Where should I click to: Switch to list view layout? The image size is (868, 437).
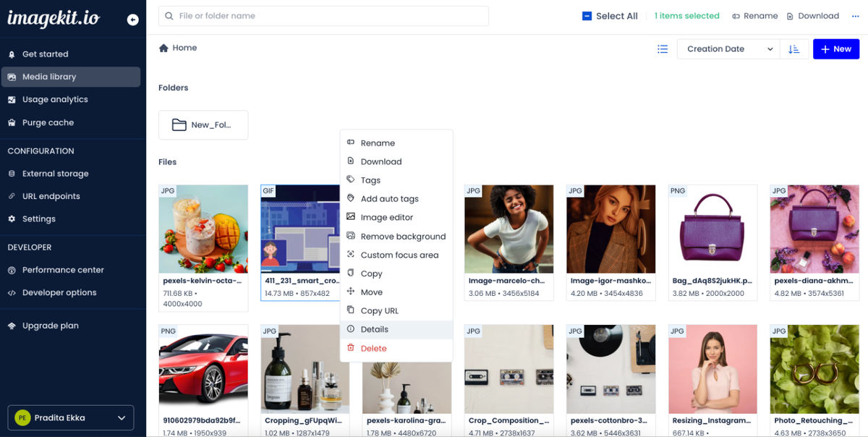[662, 48]
